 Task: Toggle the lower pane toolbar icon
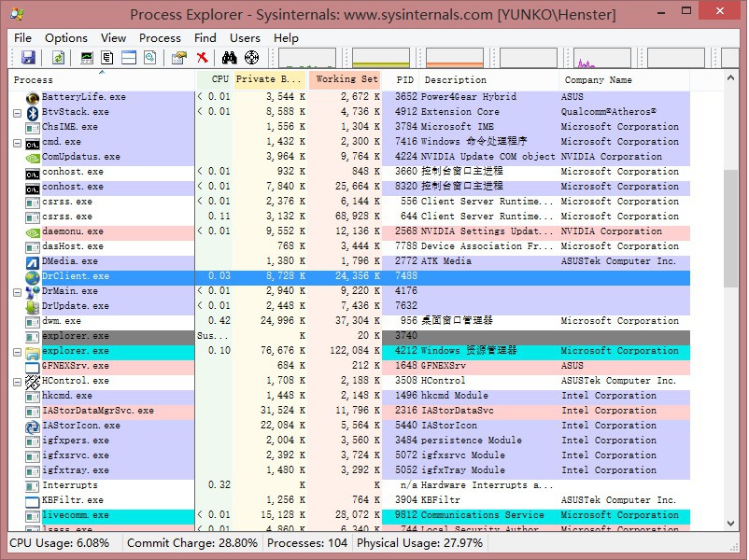point(128,58)
